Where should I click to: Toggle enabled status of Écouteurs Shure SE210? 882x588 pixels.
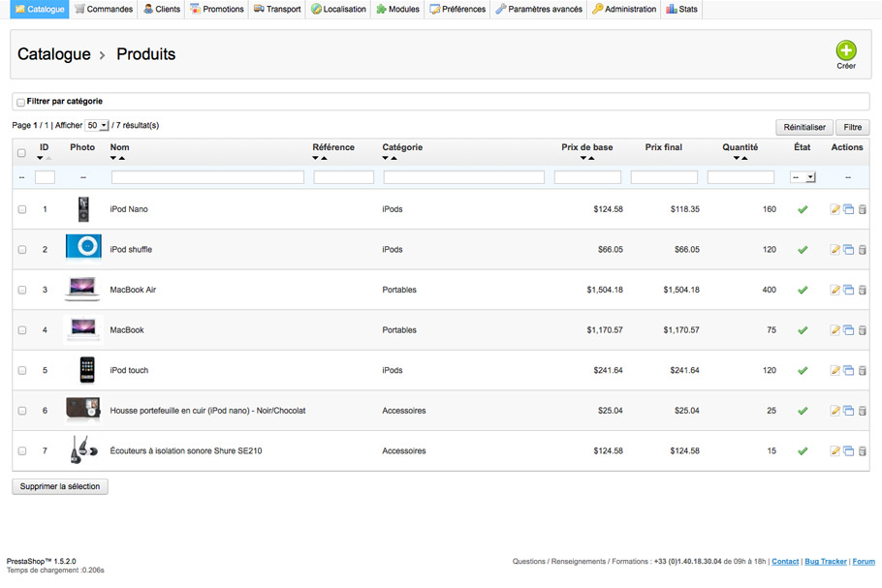(803, 450)
